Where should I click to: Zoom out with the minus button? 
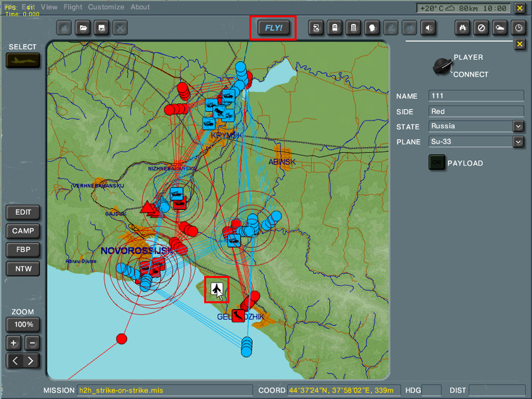click(x=32, y=343)
